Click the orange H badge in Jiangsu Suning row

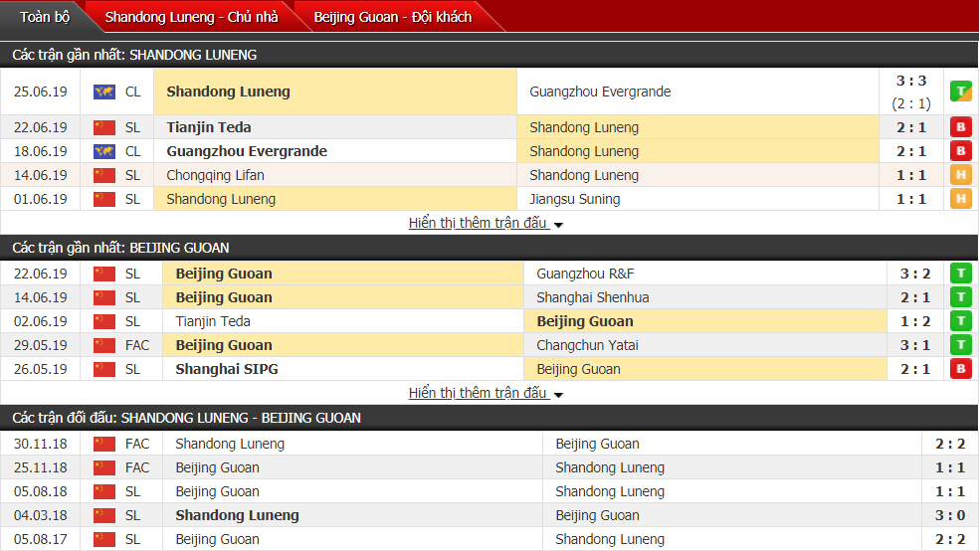[x=961, y=199]
